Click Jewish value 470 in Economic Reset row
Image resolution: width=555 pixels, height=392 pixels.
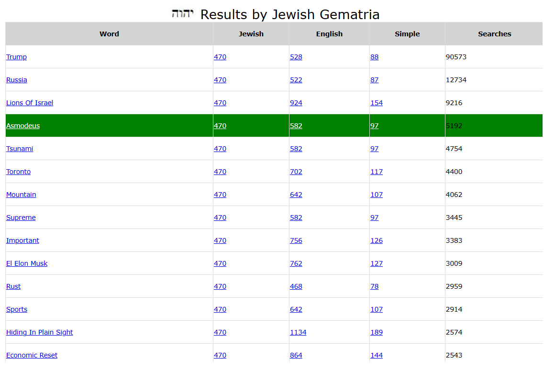[x=220, y=356]
